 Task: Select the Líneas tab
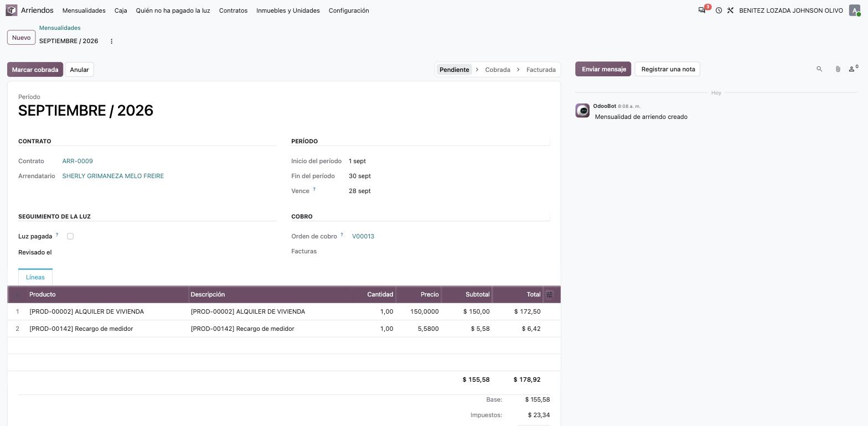pos(35,277)
